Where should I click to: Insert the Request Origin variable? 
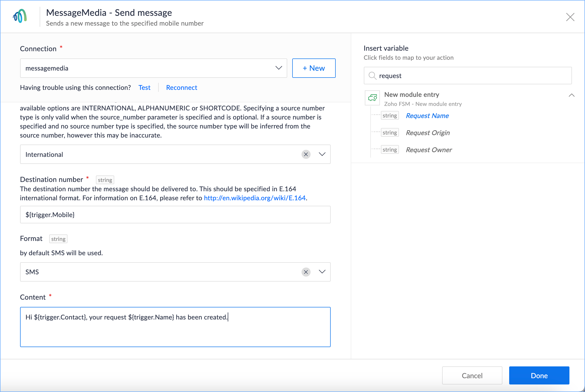(428, 133)
